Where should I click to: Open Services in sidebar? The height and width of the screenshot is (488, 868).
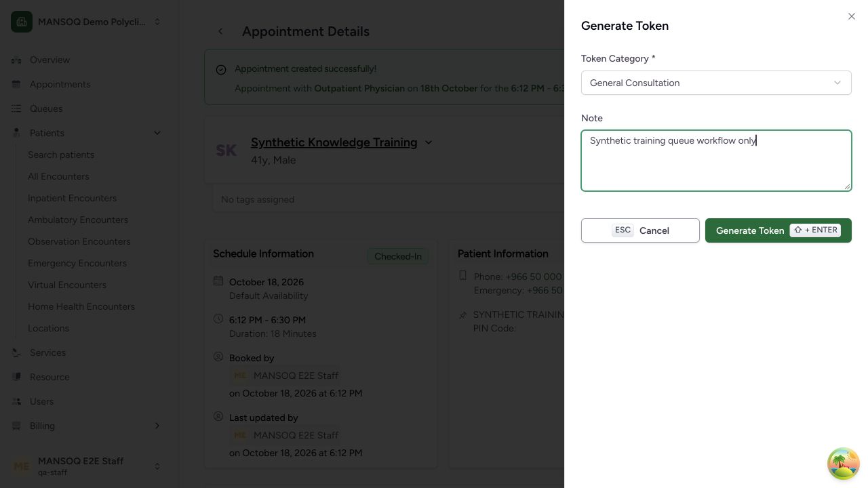pyautogui.click(x=47, y=352)
